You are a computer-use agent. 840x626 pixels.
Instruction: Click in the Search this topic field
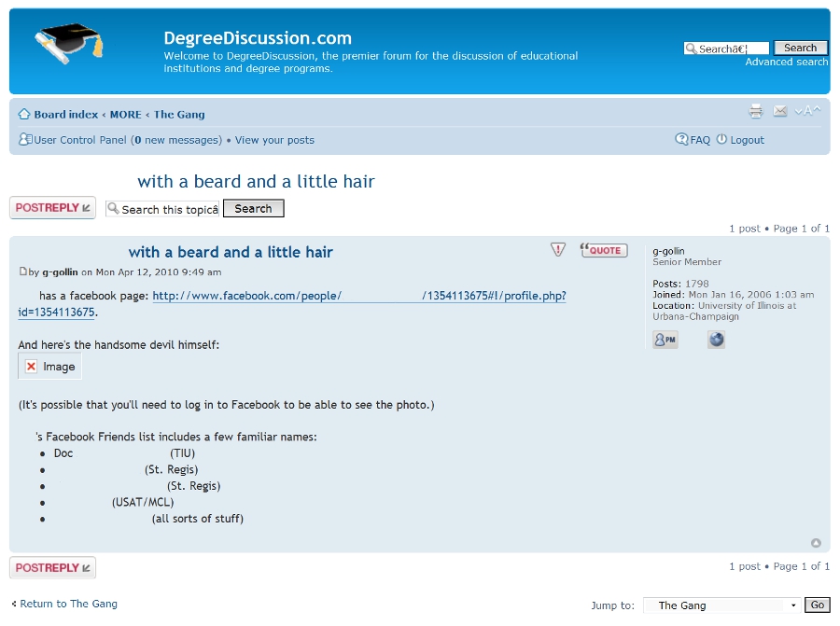click(x=163, y=209)
